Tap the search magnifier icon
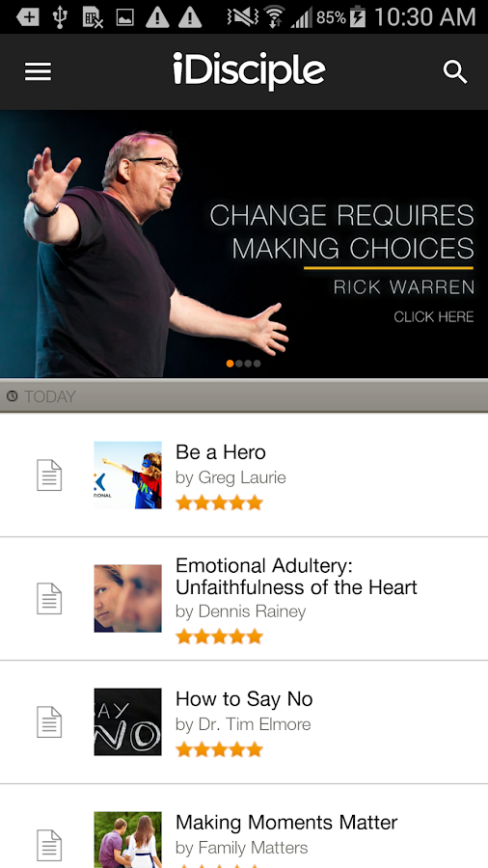The image size is (488, 868). (x=455, y=72)
